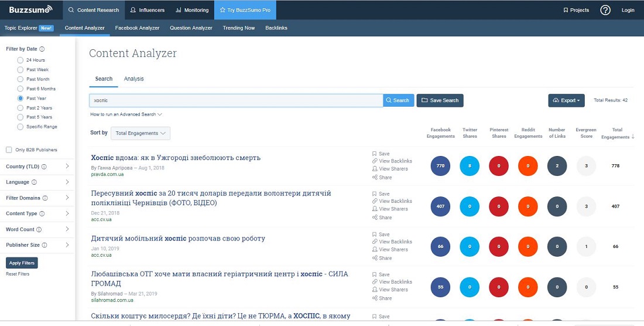Click info icon beside Filter by Date

pos(42,49)
